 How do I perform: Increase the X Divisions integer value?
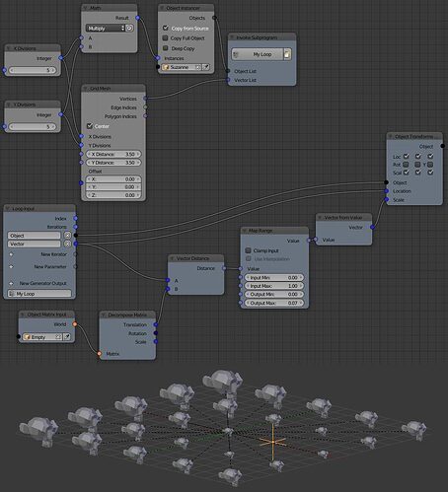point(53,70)
